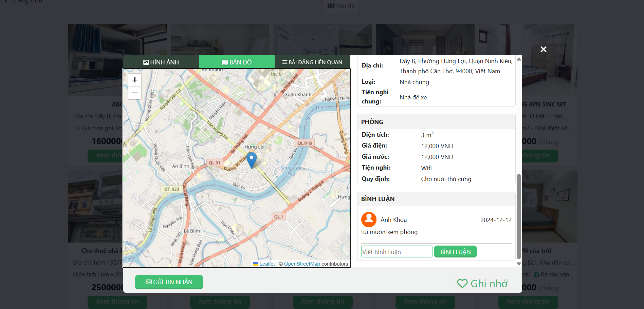Click the QL.1 road badge on map
The height and width of the screenshot is (309, 644).
(x=278, y=217)
